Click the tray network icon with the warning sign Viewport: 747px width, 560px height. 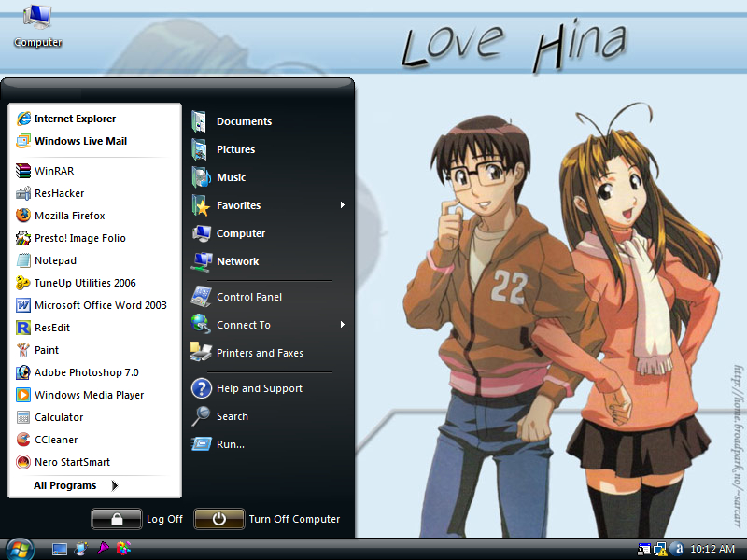pyautogui.click(x=660, y=549)
